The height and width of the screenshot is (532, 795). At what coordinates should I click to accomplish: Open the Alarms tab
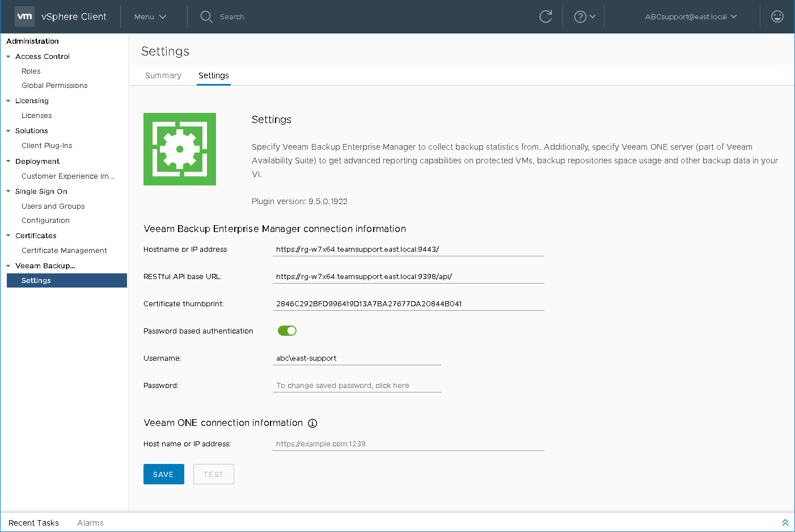coord(90,523)
